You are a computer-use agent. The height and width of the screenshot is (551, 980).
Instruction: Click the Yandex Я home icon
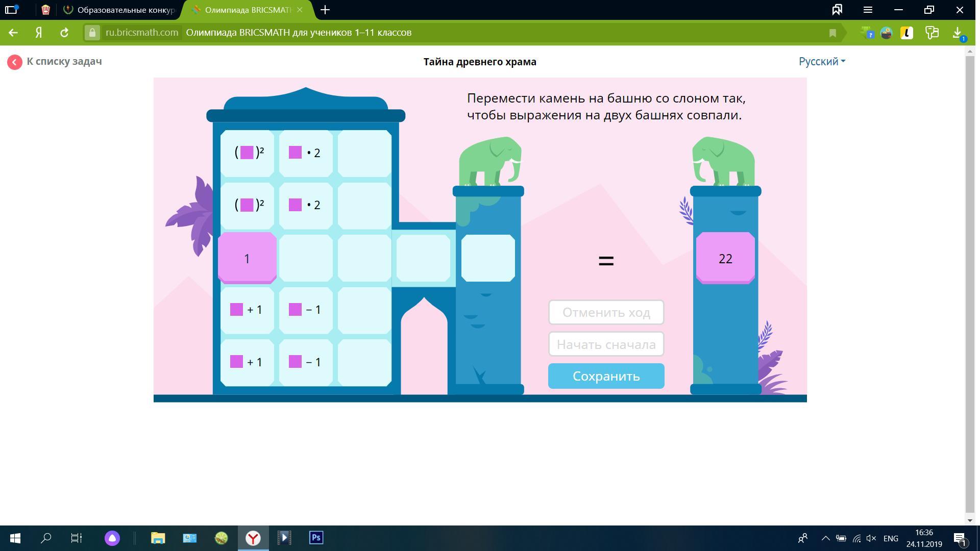39,33
